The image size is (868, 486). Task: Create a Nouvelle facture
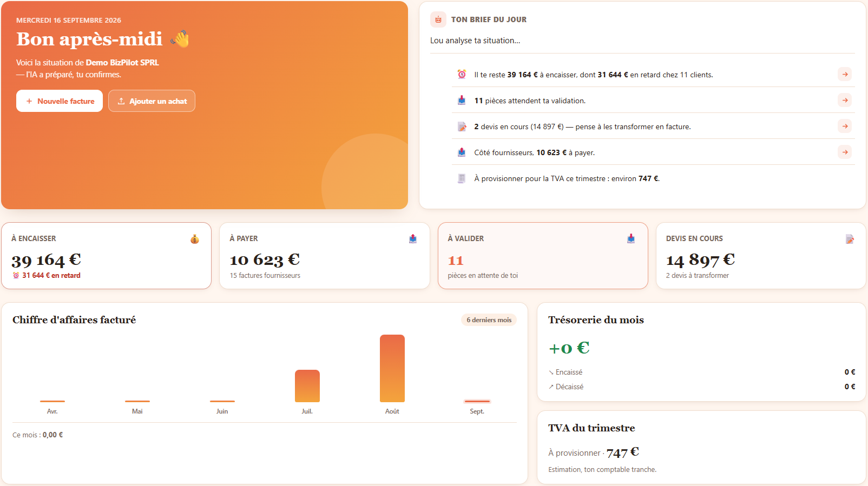click(60, 101)
